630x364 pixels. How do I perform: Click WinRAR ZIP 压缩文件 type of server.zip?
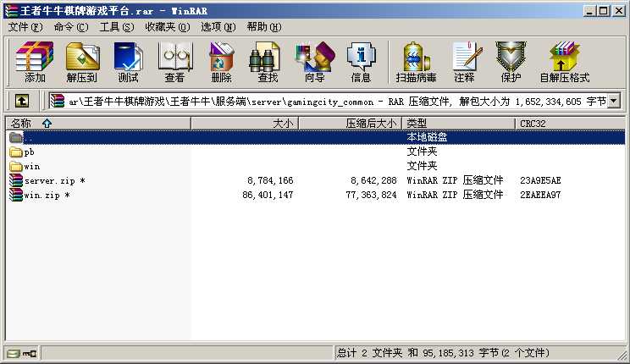tap(455, 180)
